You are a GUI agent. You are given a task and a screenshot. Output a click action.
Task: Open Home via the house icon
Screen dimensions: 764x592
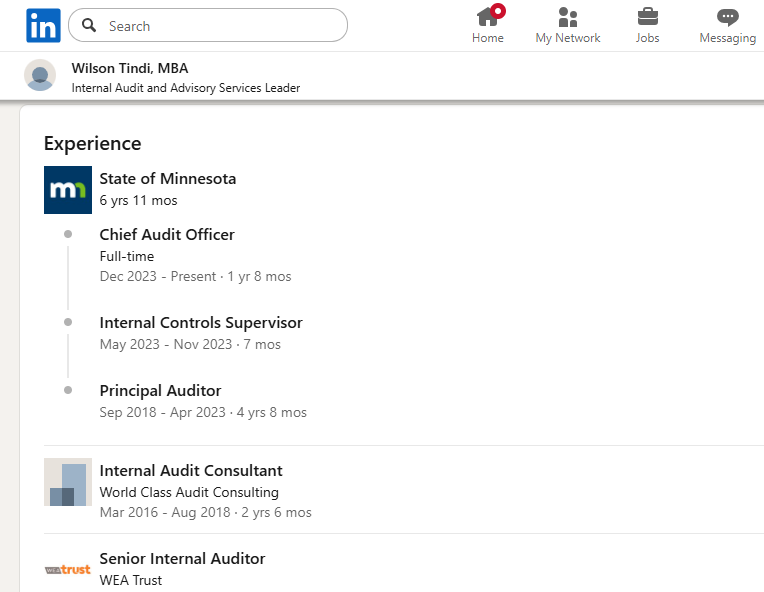(x=487, y=17)
